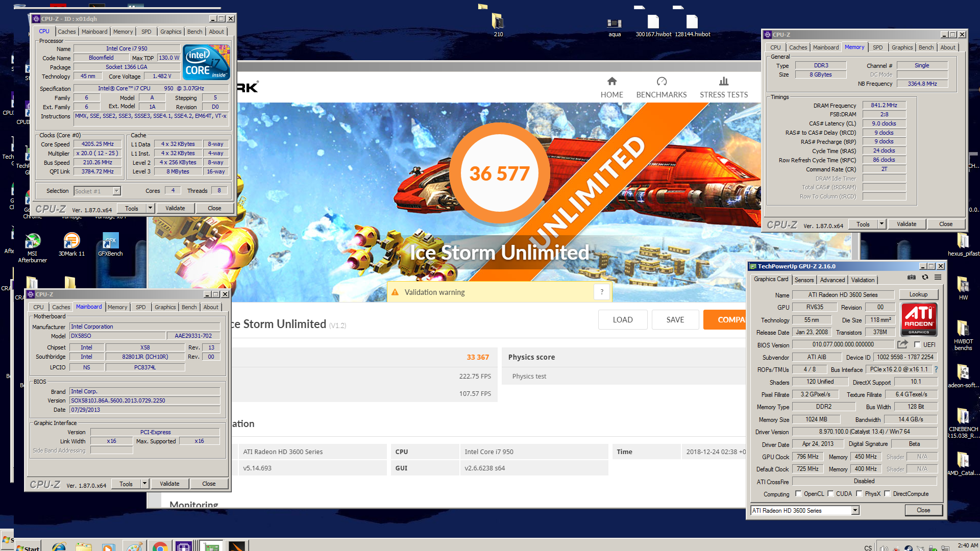
Task: Open the GPU-Z hamburger menu
Action: 938,278
